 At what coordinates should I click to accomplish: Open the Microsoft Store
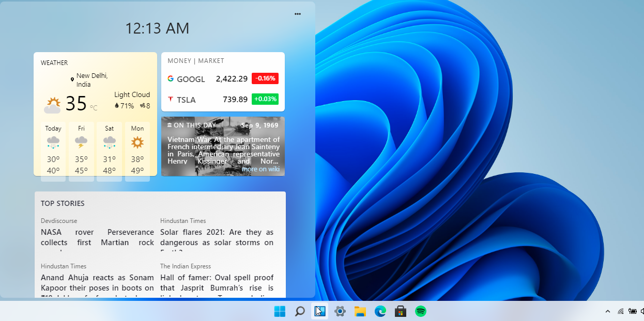(x=401, y=311)
